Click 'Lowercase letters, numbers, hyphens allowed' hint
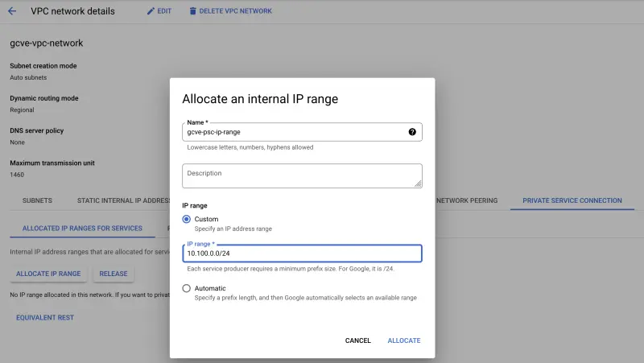This screenshot has width=644, height=363. tap(250, 147)
